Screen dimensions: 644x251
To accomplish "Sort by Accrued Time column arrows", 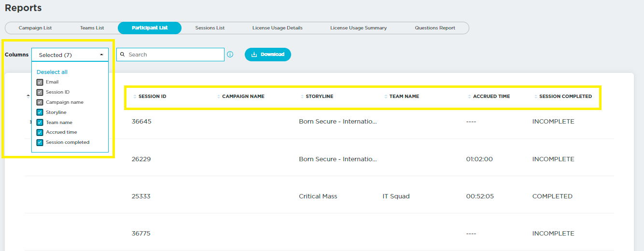I will click(x=470, y=97).
